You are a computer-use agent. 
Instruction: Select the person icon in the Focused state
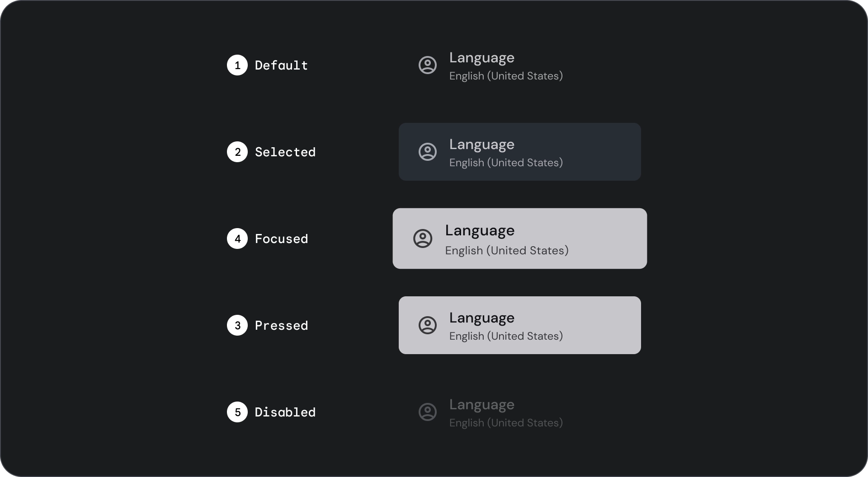(423, 238)
